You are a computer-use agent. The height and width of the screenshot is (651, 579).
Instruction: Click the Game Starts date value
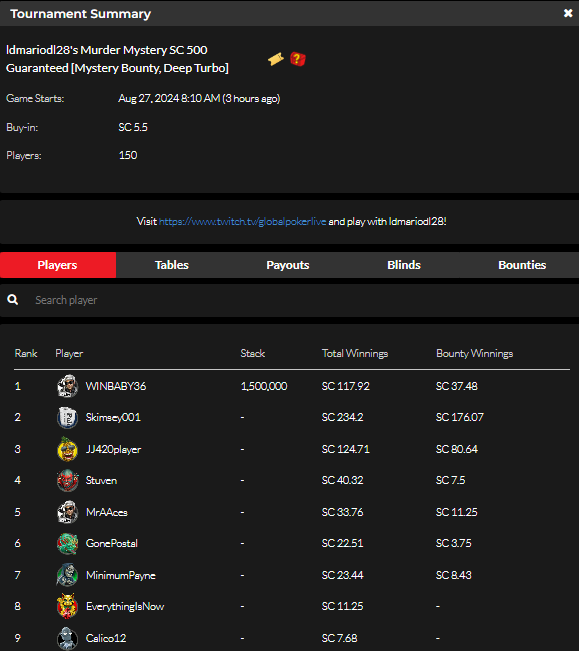coord(199,98)
